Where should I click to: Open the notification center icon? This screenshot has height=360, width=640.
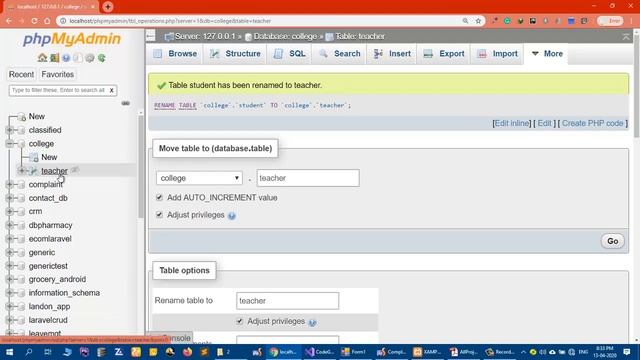pyautogui.click(x=627, y=352)
